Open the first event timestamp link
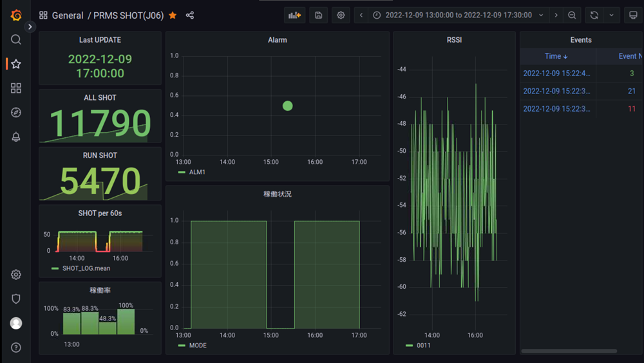Screen dimensions: 644x363 point(556,74)
